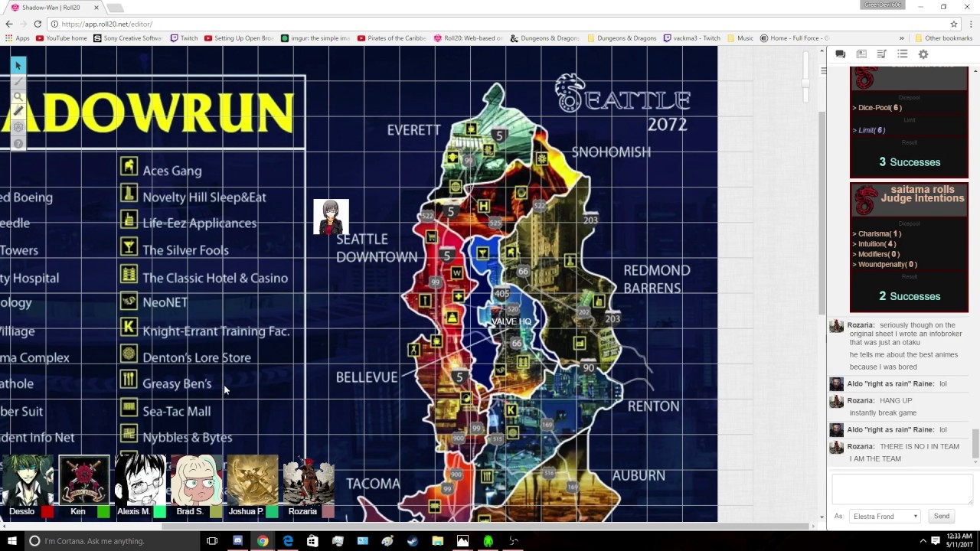Open the My Settings gear tab
The height and width of the screenshot is (551, 980).
pyautogui.click(x=923, y=54)
